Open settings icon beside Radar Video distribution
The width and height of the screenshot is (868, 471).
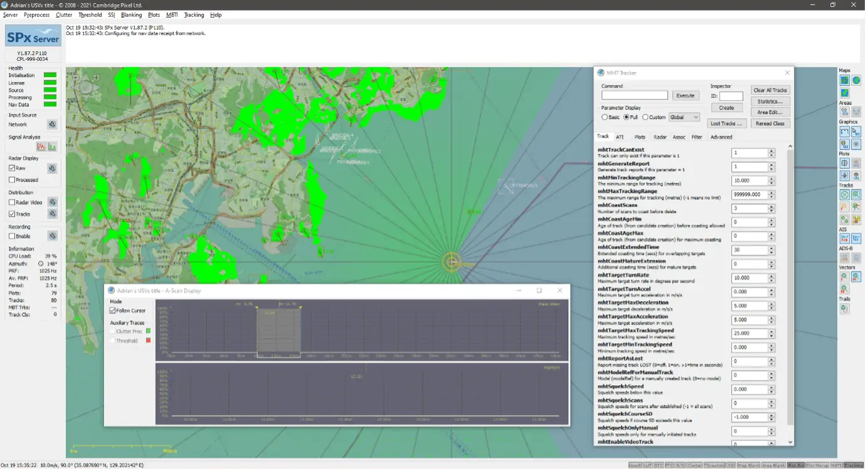(53, 203)
